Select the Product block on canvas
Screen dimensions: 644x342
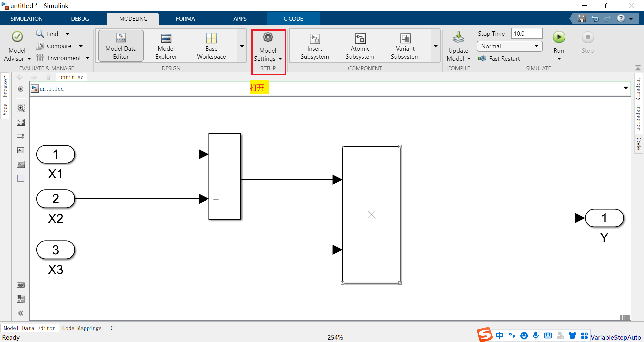tap(371, 215)
